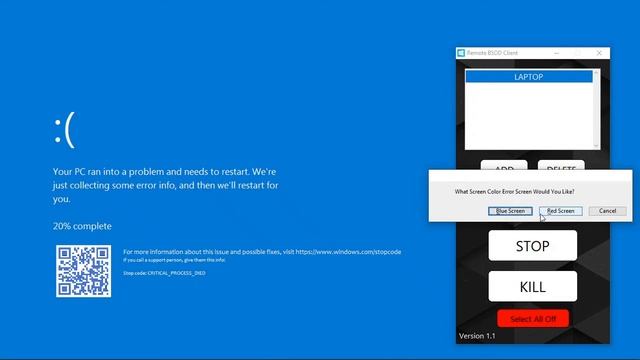Click the 20% complete text
Viewport: 640px width, 360px height.
[x=82, y=226]
